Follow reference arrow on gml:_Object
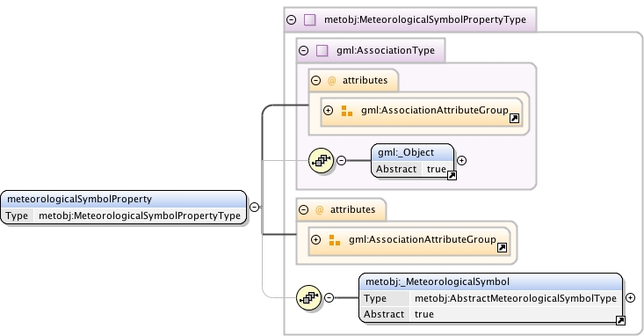This screenshot has width=644, height=336. pos(452,176)
